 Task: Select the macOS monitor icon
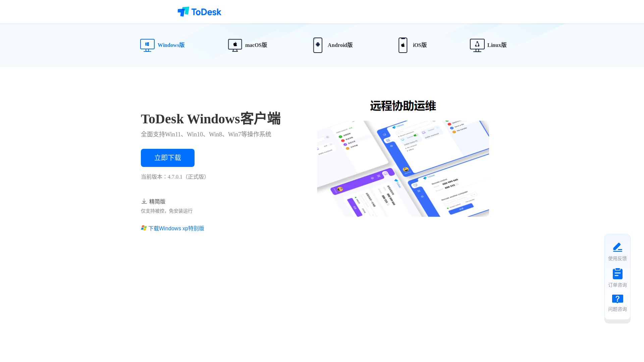(235, 45)
